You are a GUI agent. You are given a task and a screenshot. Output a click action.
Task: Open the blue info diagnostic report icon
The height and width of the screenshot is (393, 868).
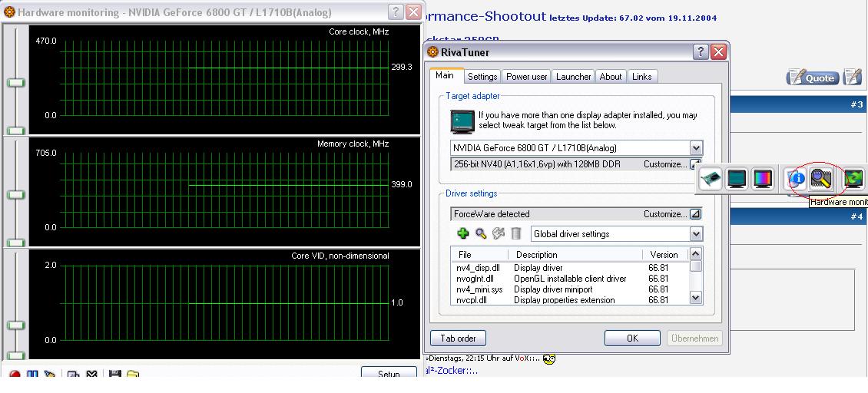(797, 180)
